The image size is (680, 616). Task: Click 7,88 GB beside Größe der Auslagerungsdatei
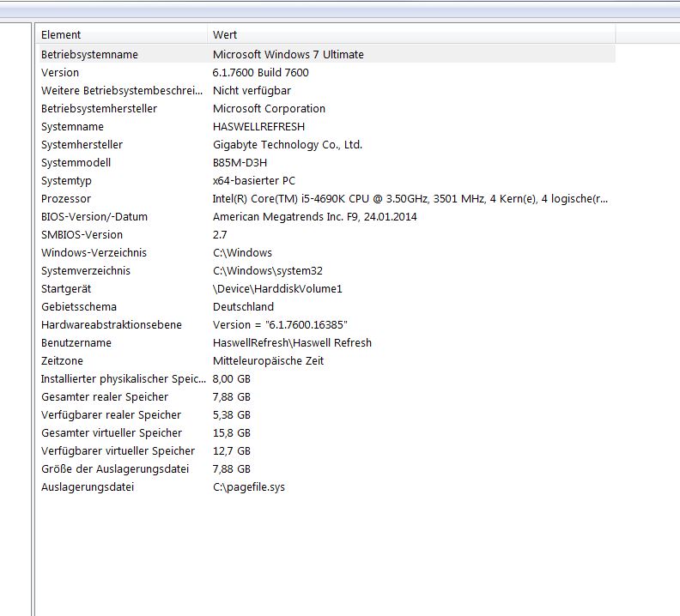click(232, 468)
